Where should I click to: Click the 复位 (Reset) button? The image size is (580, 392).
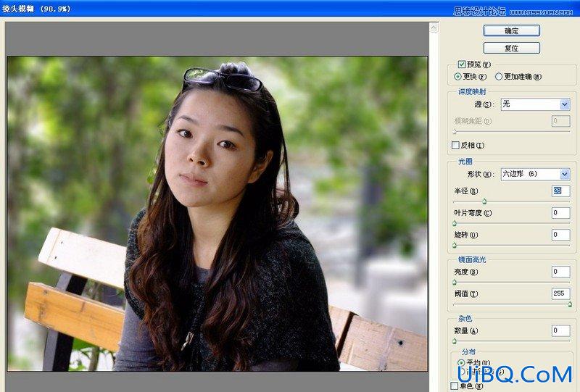[x=512, y=48]
